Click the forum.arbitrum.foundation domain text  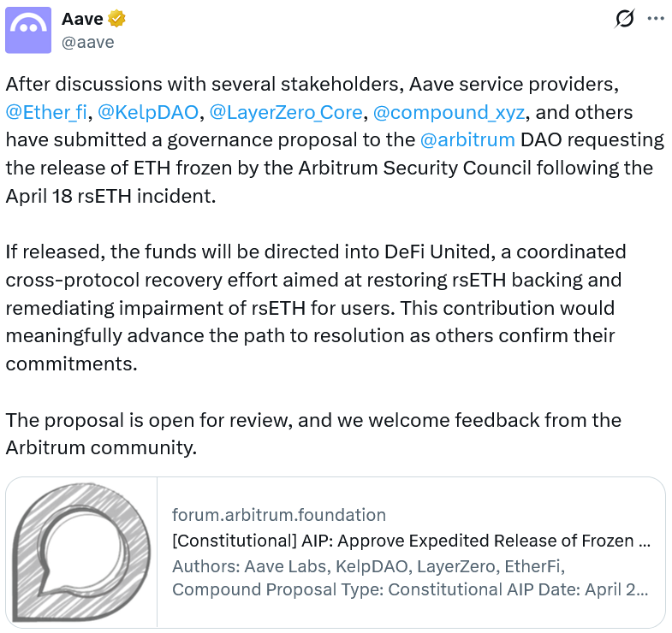[279, 515]
